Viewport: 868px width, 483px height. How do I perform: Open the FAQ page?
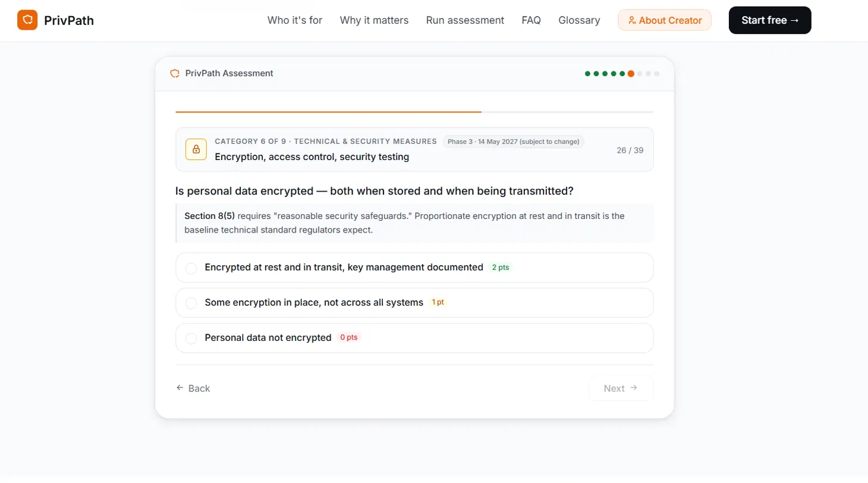(531, 20)
